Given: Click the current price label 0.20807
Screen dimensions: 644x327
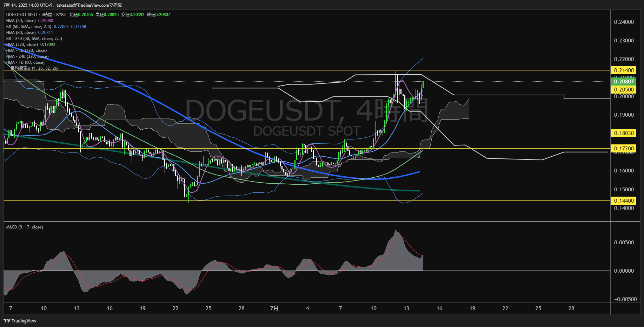Looking at the screenshot, I should 624,82.
